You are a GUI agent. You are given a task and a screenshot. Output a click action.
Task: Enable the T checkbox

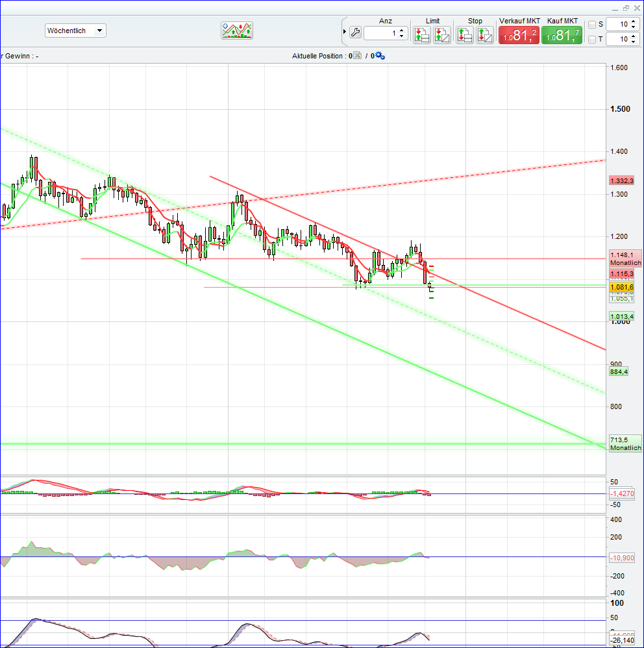(x=592, y=40)
